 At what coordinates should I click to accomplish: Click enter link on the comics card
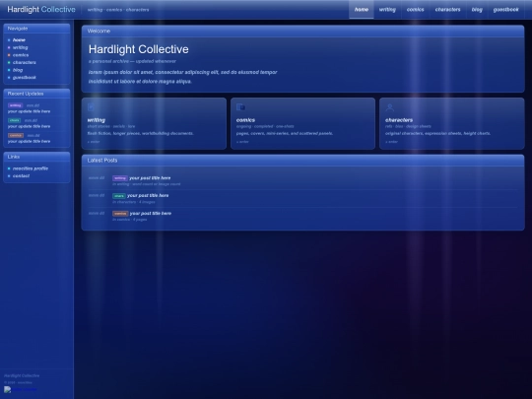[242, 142]
